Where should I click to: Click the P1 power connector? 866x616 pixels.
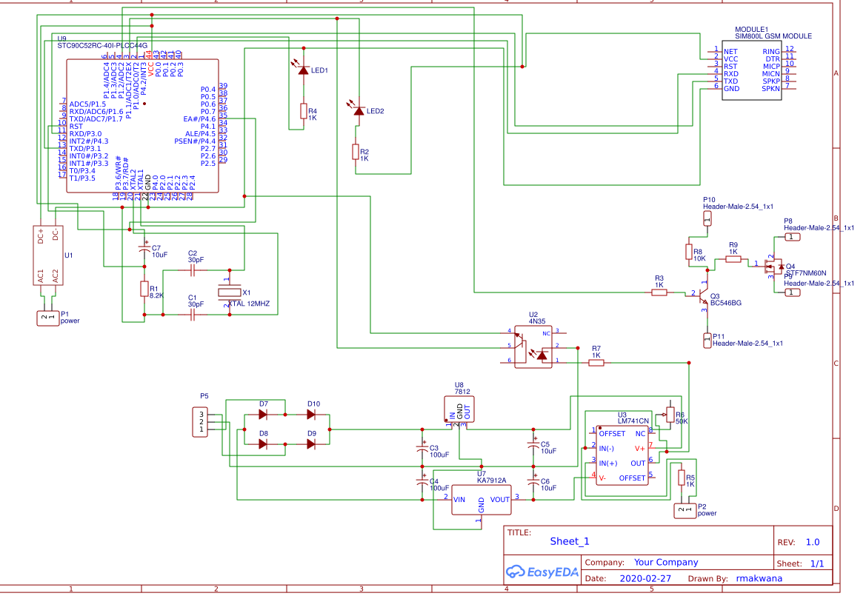(48, 318)
